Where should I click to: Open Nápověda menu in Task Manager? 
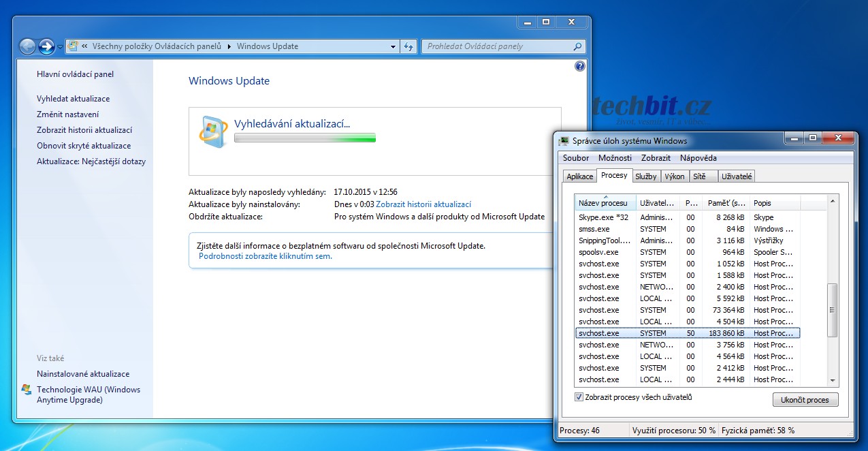pyautogui.click(x=698, y=158)
